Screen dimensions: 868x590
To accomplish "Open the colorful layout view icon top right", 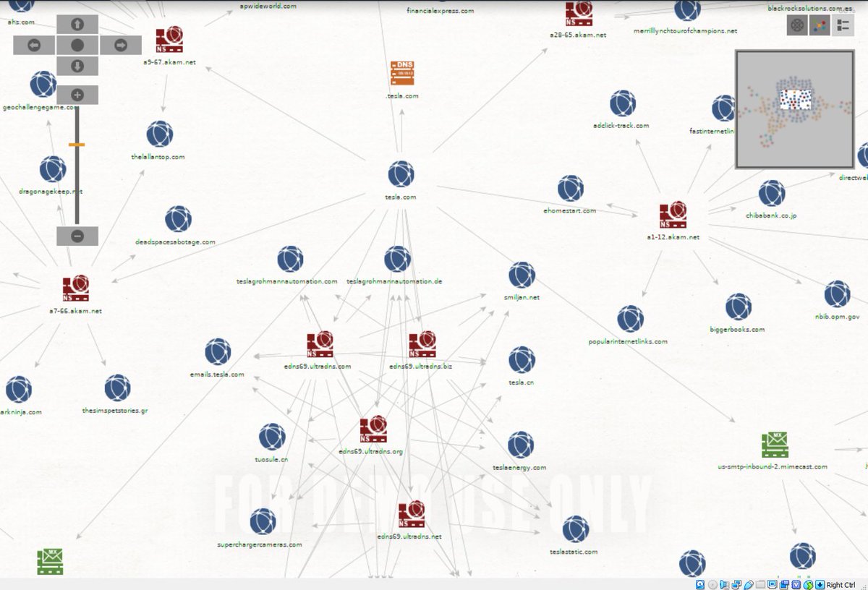I will point(819,26).
